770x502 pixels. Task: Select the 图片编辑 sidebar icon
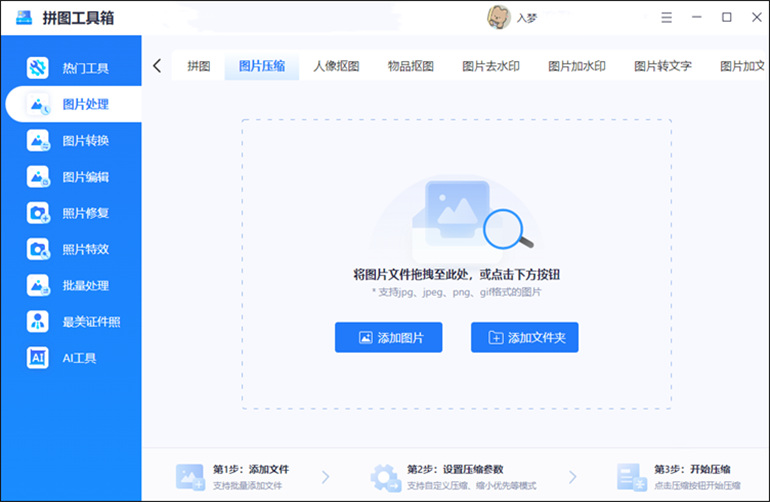(38, 177)
